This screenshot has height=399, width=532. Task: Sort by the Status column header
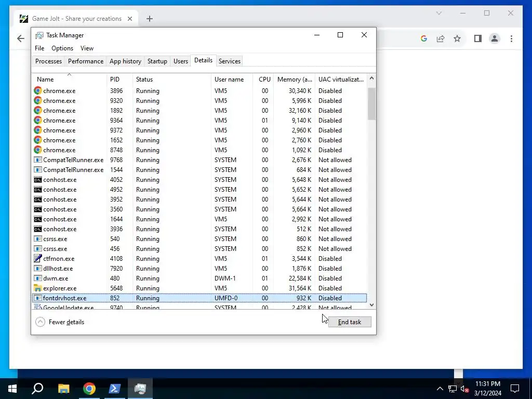(x=171, y=79)
